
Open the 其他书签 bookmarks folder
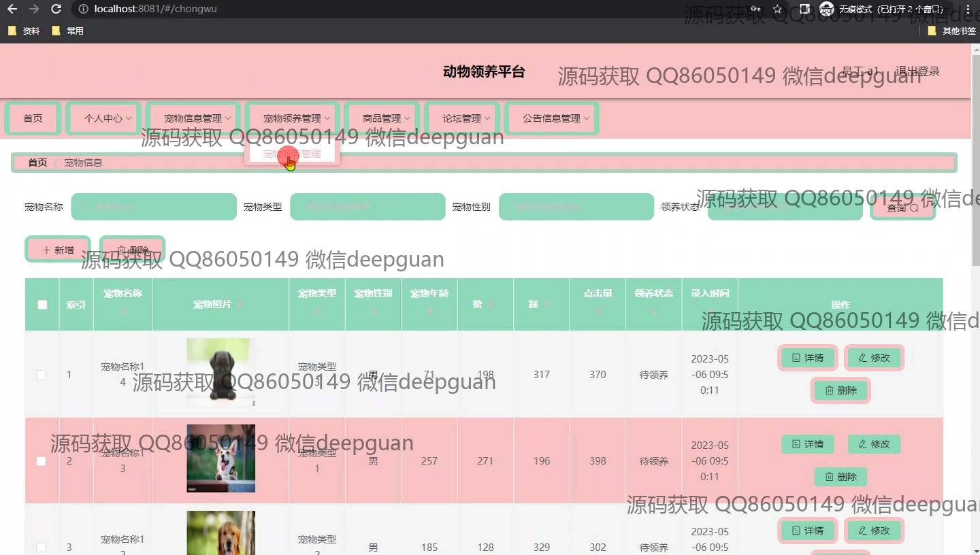951,31
